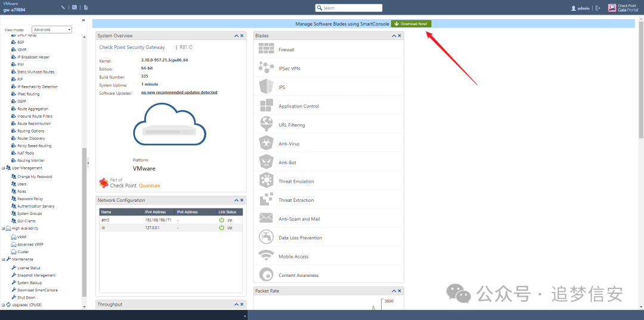Click the 192.168.198.171 address cell

(x=158, y=220)
